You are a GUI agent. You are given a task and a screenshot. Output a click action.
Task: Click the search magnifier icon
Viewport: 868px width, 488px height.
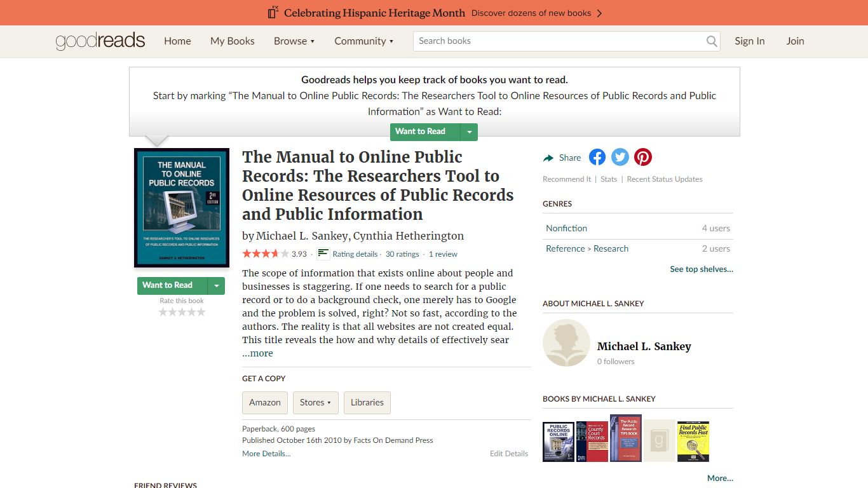712,41
